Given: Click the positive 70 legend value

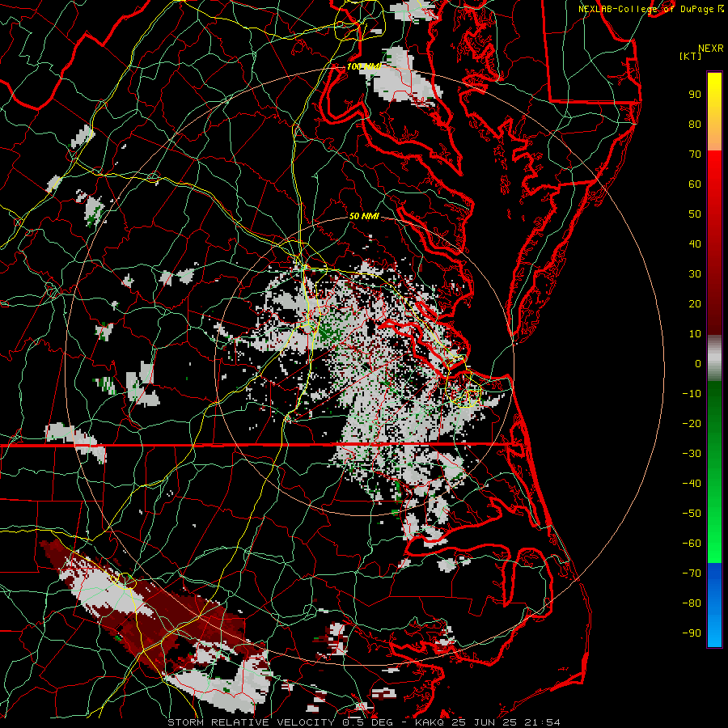Looking at the screenshot, I should pyautogui.click(x=695, y=154).
